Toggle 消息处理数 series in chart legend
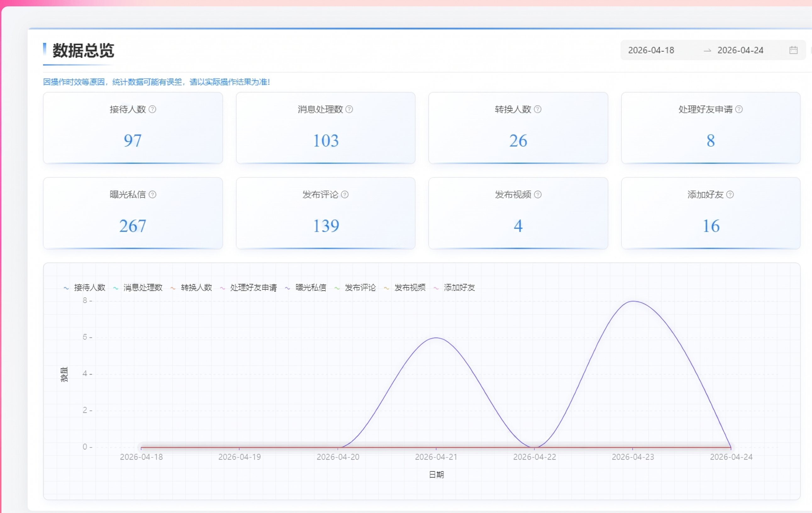Image resolution: width=812 pixels, height=513 pixels. 138,288
